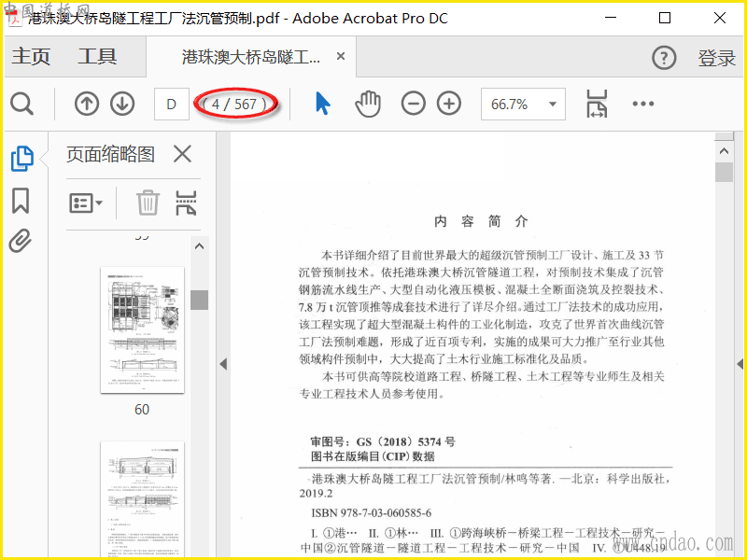Switch to the 工具 tab
747x560 pixels.
pos(98,57)
